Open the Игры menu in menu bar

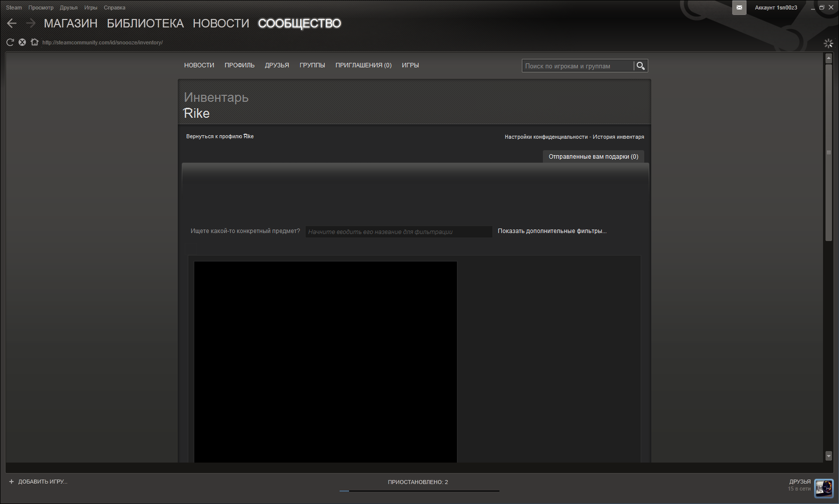coord(91,7)
